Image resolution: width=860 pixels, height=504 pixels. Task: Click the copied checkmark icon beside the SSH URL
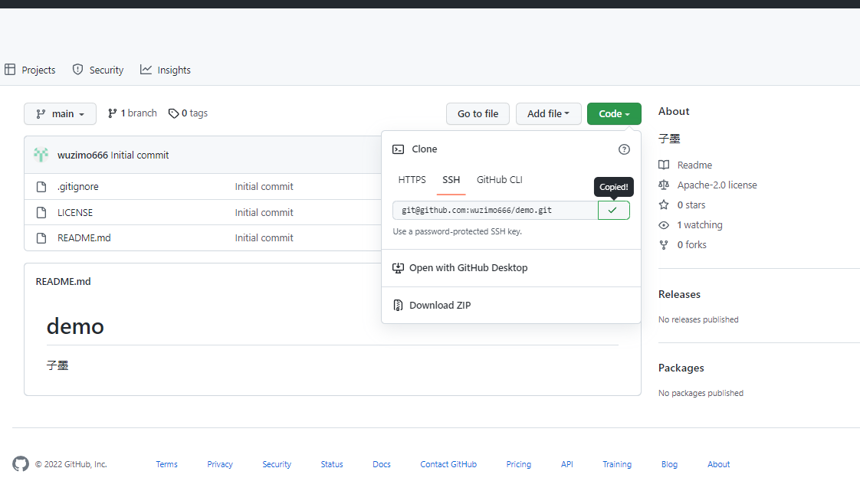click(x=613, y=210)
